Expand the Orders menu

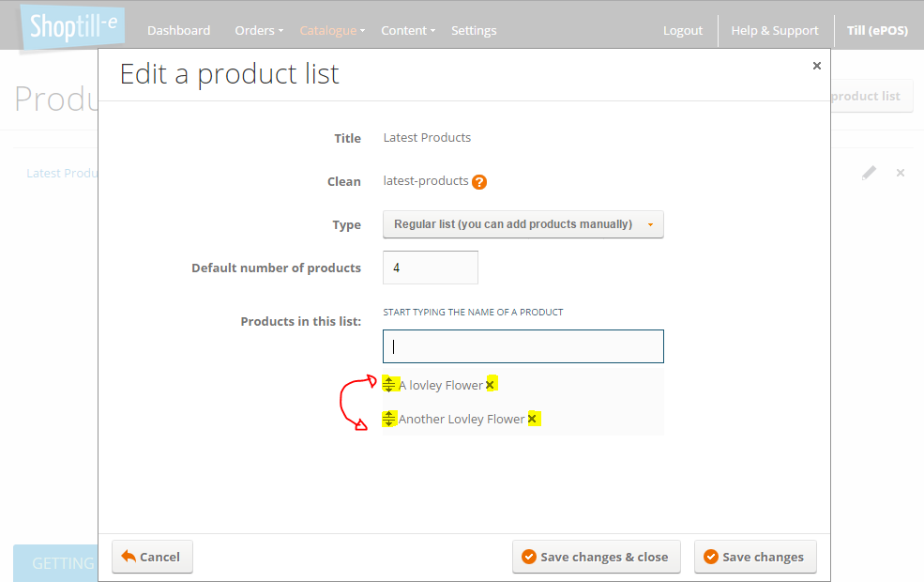pos(259,31)
